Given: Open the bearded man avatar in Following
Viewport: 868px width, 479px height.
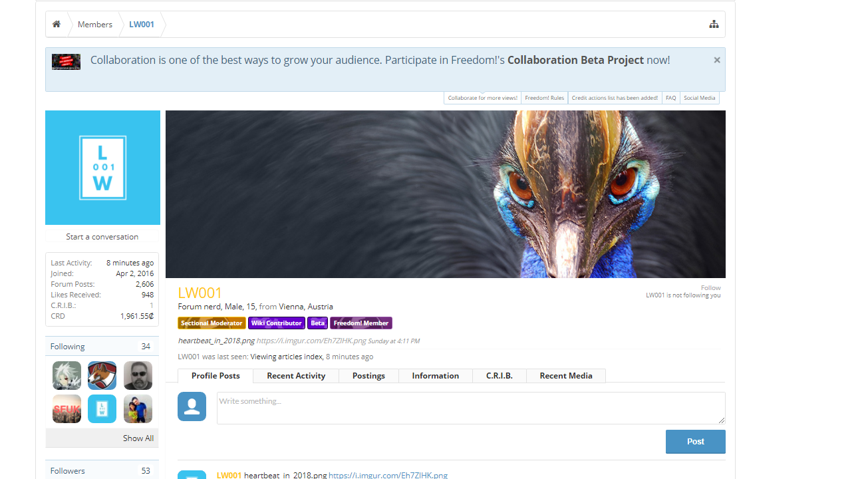Looking at the screenshot, I should click(x=138, y=376).
